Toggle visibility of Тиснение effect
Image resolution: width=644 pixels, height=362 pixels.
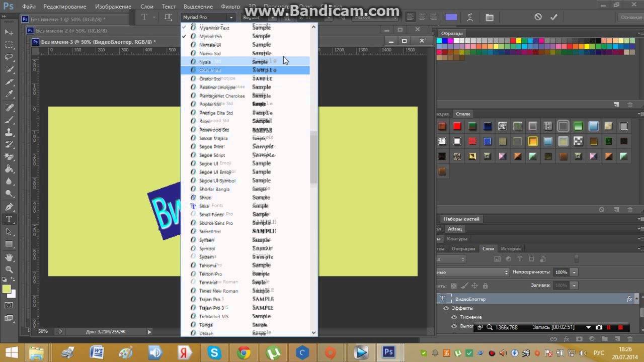coord(454,317)
